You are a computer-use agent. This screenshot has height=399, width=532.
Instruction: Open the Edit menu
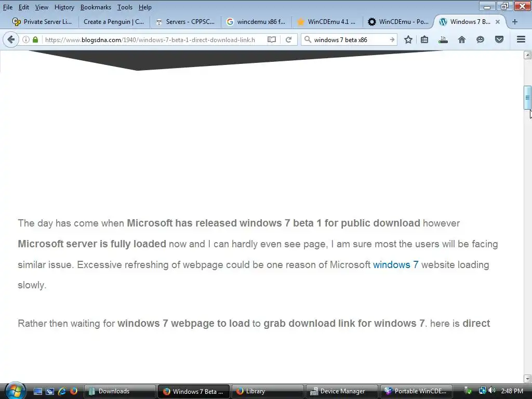(23, 7)
